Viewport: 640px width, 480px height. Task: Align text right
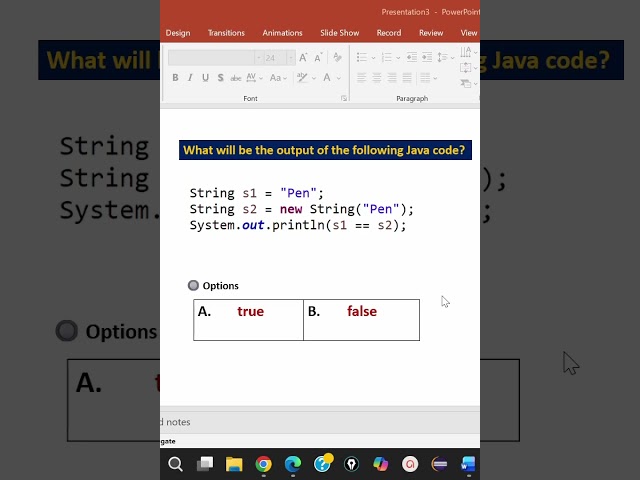(x=392, y=78)
